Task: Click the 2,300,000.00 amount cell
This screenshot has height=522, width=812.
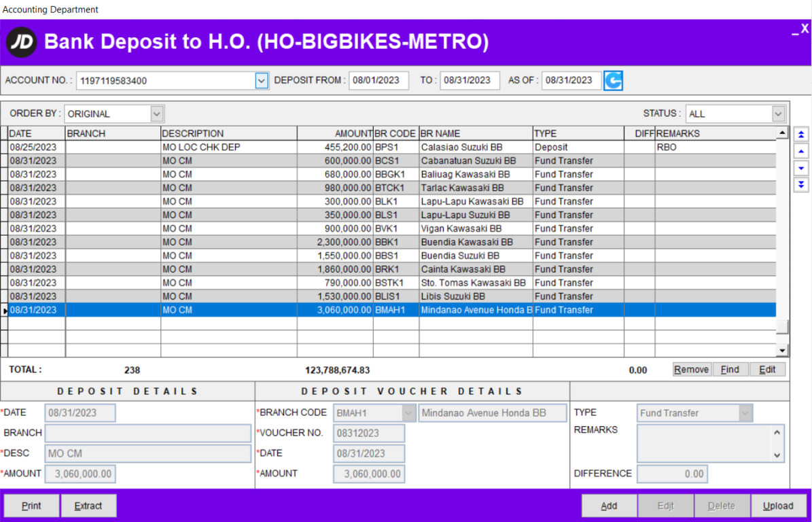Action: point(335,242)
